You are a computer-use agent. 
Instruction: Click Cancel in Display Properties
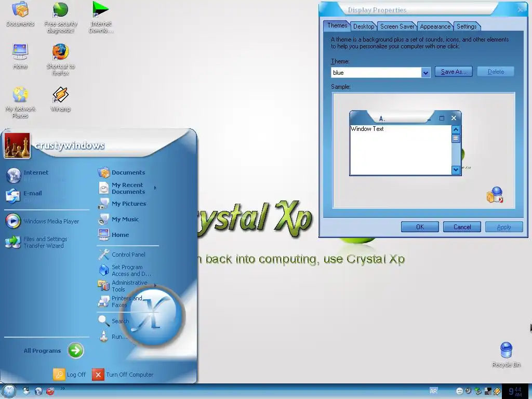click(x=462, y=227)
